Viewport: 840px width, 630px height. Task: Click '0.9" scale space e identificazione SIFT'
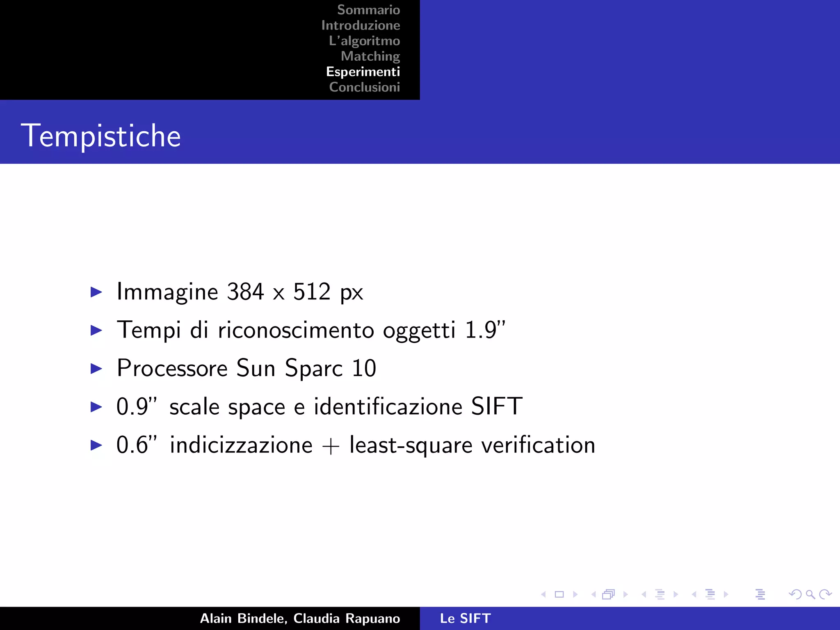coord(320,406)
